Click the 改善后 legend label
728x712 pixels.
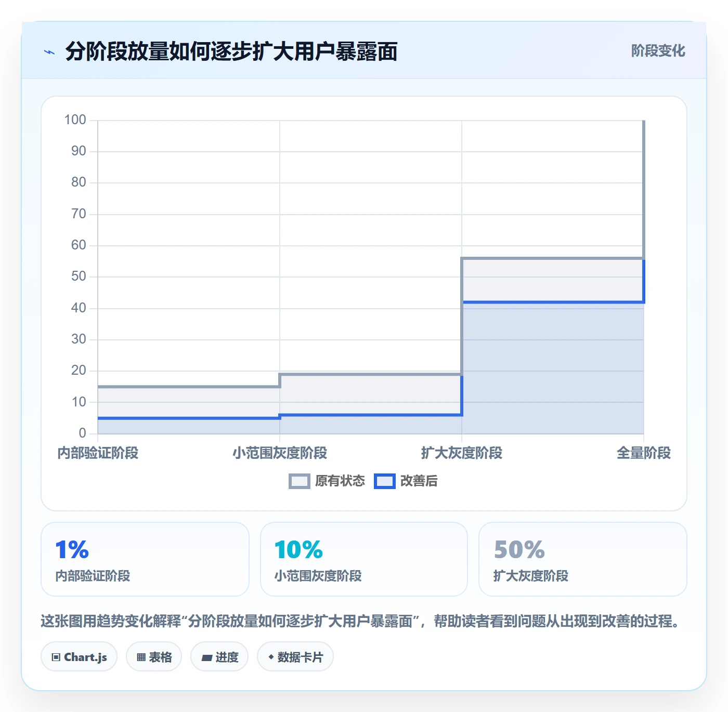click(x=419, y=481)
